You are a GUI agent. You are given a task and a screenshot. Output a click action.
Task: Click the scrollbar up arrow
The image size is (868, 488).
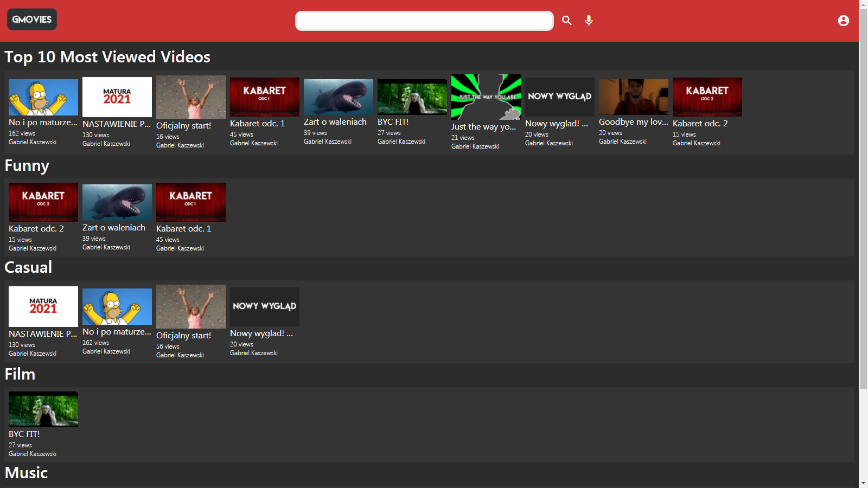pyautogui.click(x=863, y=4)
